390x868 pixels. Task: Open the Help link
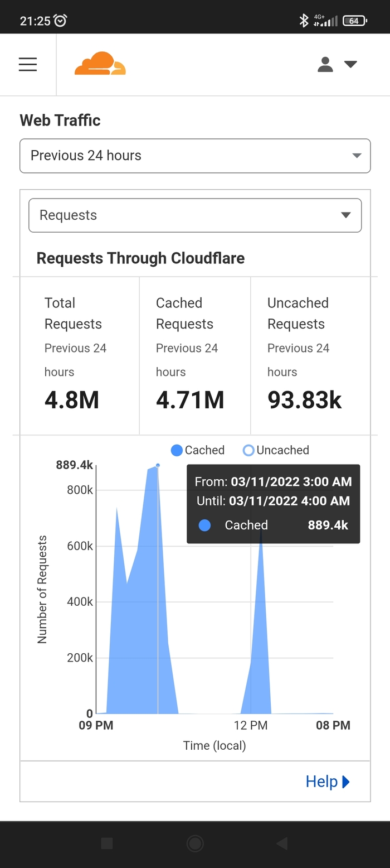321,782
